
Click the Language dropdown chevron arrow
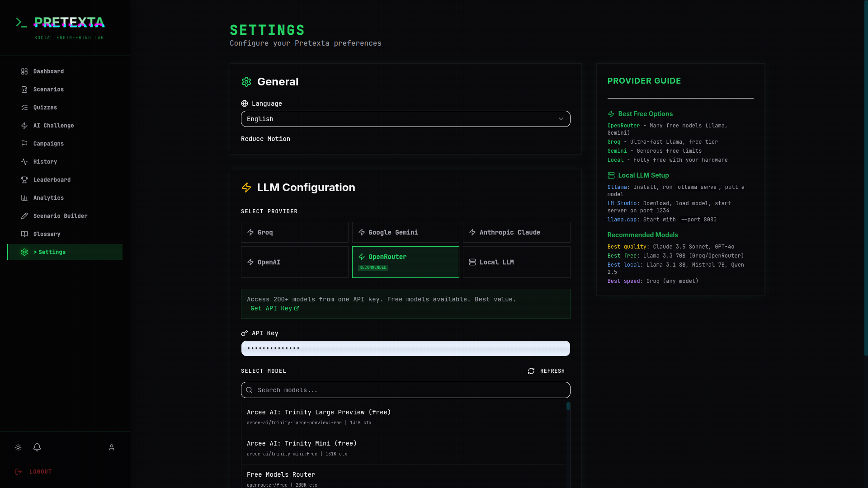click(x=561, y=119)
